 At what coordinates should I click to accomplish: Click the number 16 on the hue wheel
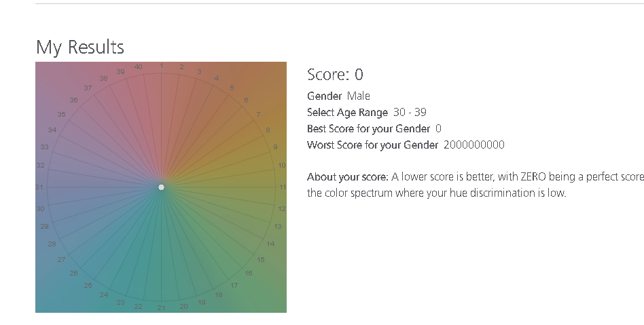(x=249, y=273)
